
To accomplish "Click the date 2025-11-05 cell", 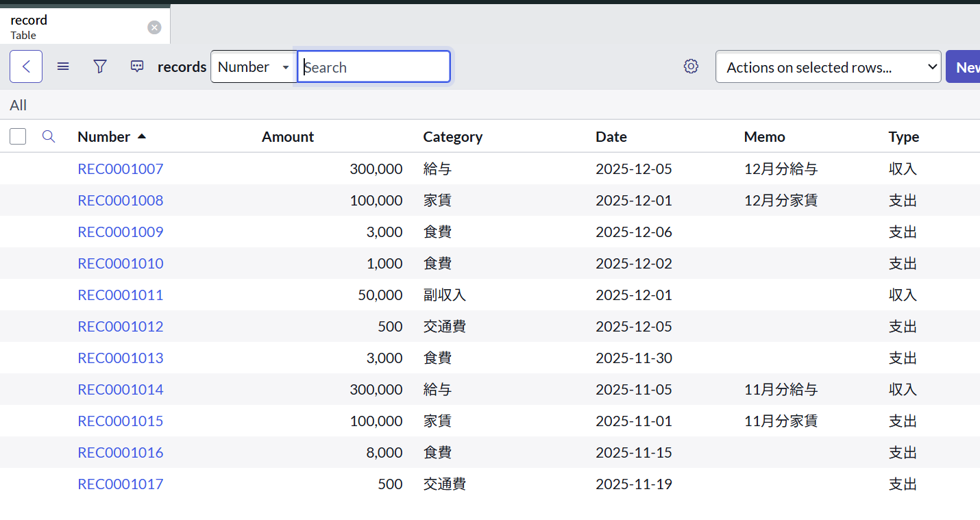I will click(x=634, y=389).
